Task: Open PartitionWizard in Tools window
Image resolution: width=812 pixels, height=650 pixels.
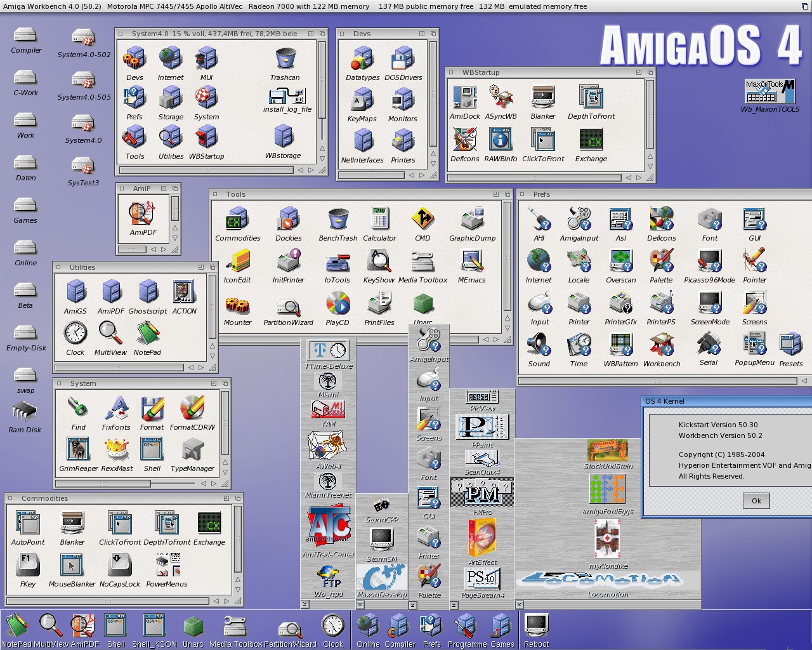Action: point(289,308)
